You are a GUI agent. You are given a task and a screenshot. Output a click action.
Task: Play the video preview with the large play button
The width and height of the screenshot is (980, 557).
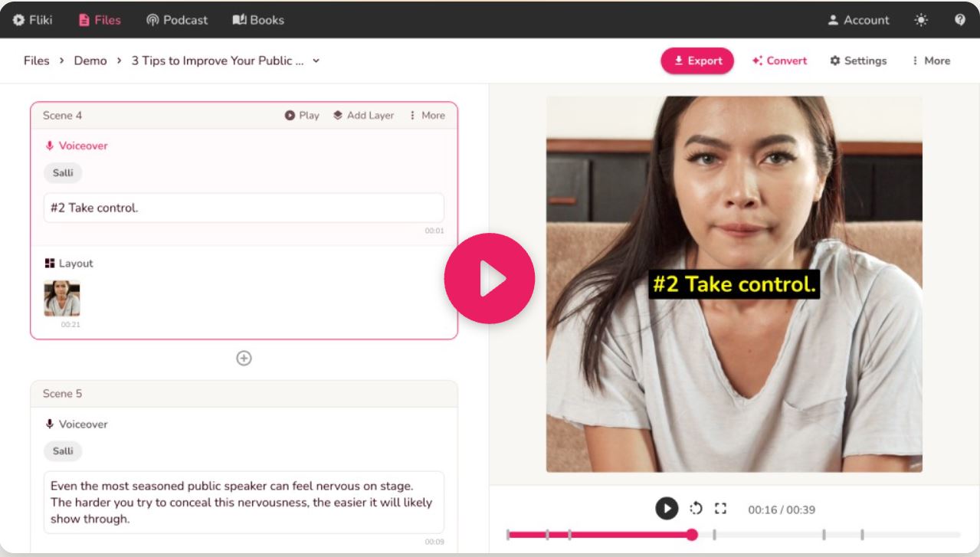coord(490,278)
